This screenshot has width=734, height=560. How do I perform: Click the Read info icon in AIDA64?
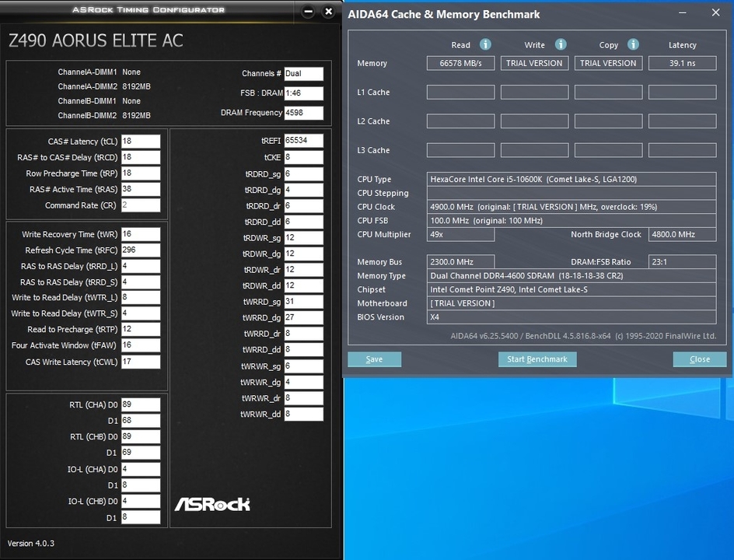(485, 44)
